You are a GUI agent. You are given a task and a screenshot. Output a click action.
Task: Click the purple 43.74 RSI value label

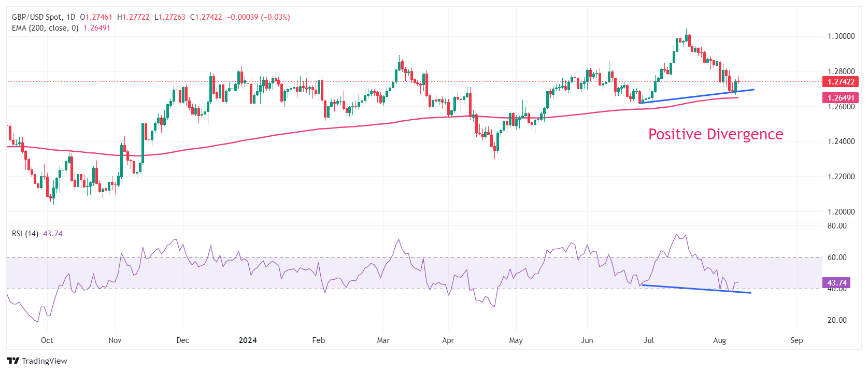pos(836,283)
